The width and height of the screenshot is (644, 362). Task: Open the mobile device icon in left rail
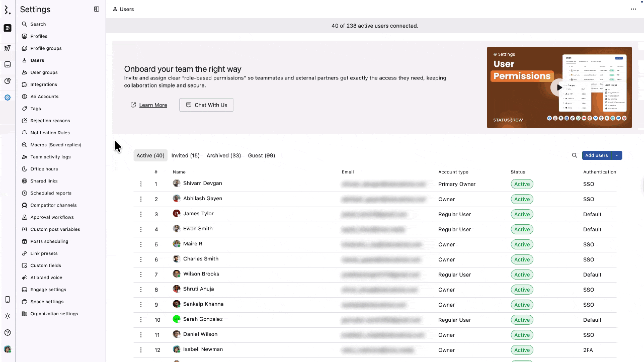click(x=8, y=300)
